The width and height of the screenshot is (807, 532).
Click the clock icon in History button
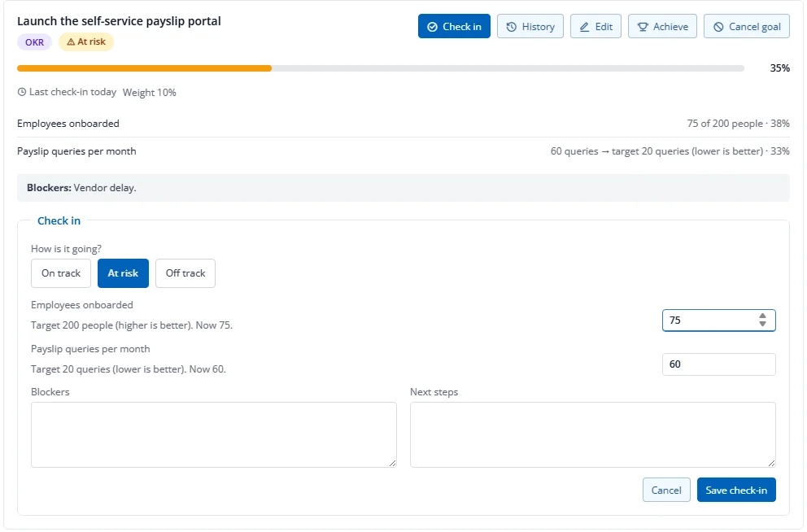pos(511,27)
